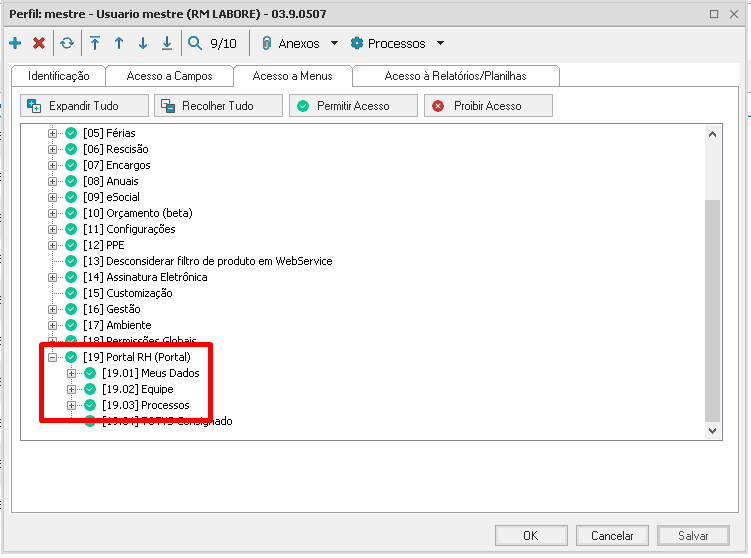Click the Anexos paperclip icon

tap(267, 43)
